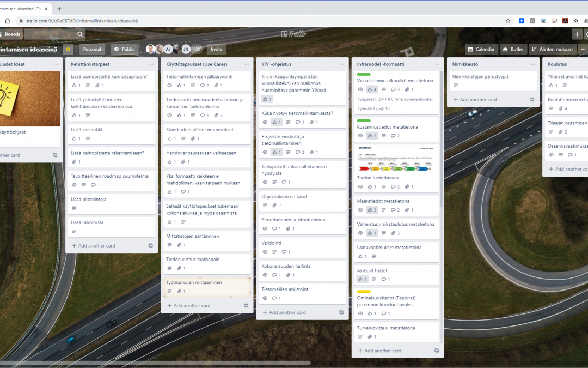The height and width of the screenshot is (368, 588).
Task: Toggle vote on Kustannustiedot metatietona card
Action: pyautogui.click(x=372, y=136)
